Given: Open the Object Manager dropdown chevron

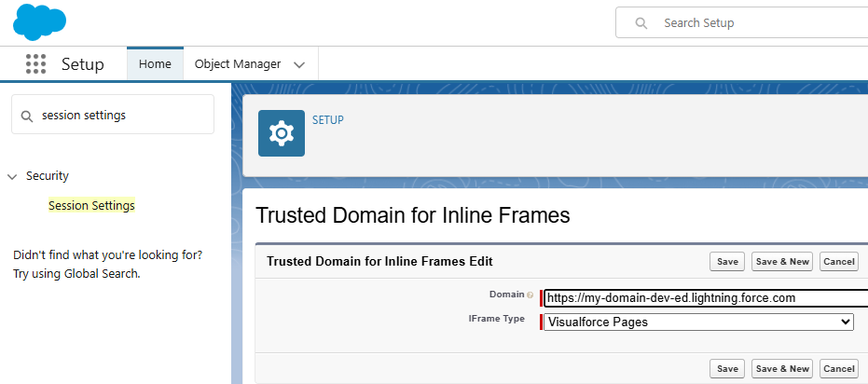Looking at the screenshot, I should [x=299, y=64].
